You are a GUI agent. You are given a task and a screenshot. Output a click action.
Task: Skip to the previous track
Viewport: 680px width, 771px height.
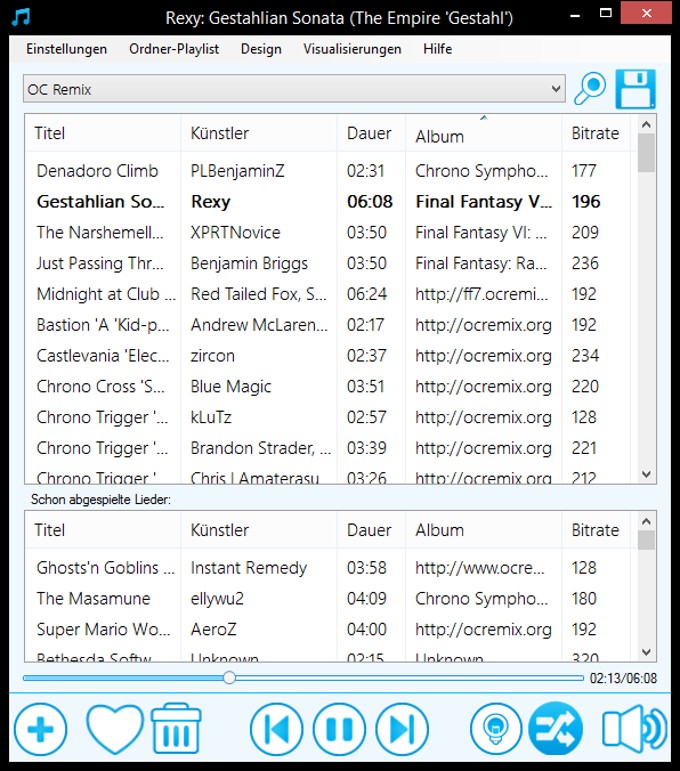click(276, 729)
